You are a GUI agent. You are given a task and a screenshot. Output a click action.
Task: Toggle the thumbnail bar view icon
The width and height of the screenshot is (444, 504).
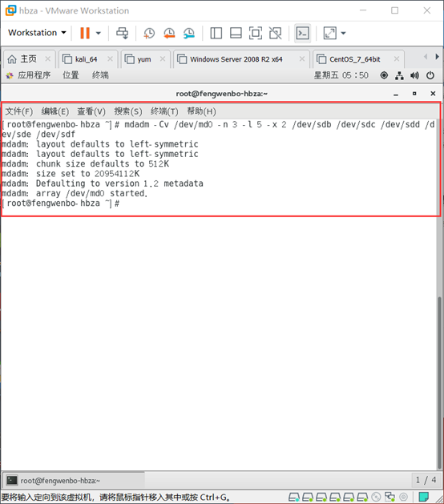coord(236,33)
